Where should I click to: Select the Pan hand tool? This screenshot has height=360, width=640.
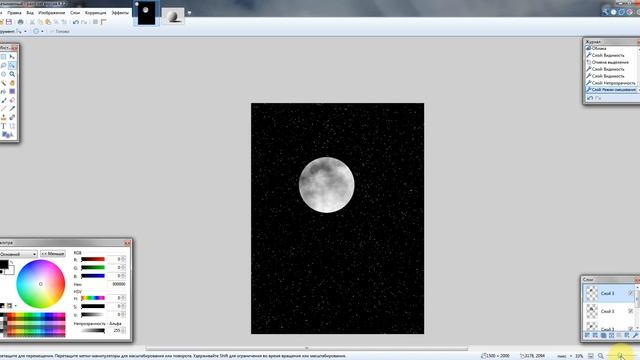point(12,83)
